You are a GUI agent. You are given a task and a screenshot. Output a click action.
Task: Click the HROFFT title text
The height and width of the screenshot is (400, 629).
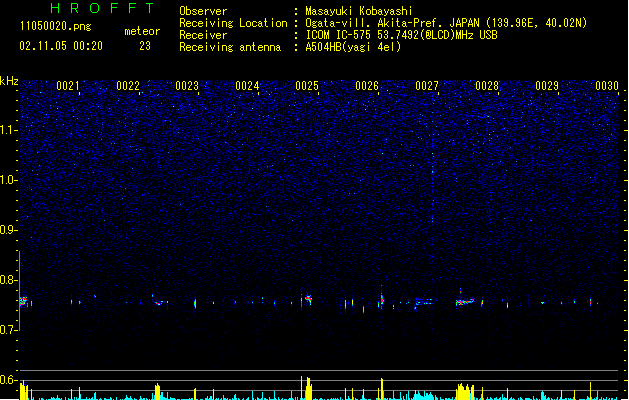(x=102, y=8)
